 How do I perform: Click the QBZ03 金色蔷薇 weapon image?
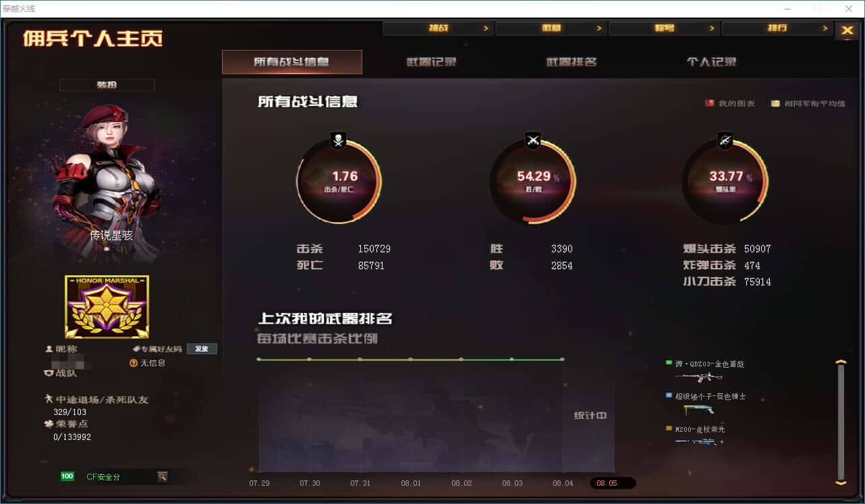[698, 376]
